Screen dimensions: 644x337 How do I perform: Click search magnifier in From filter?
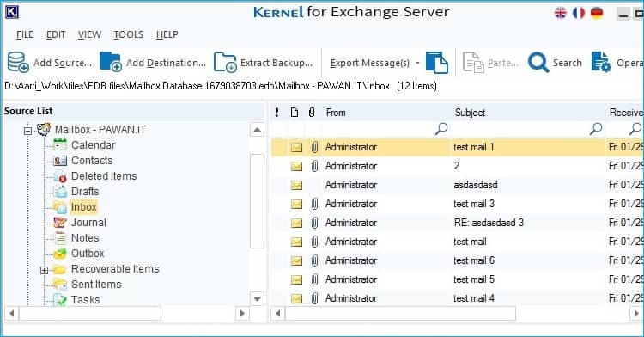tap(441, 129)
